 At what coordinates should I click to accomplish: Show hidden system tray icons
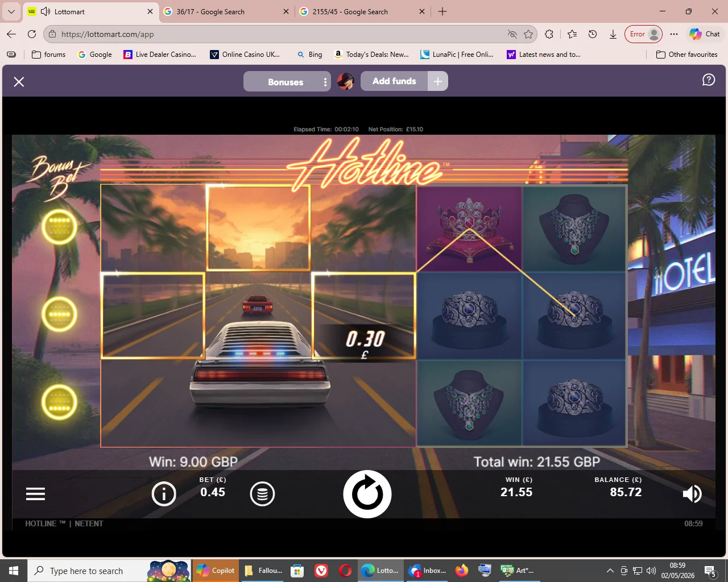point(610,571)
